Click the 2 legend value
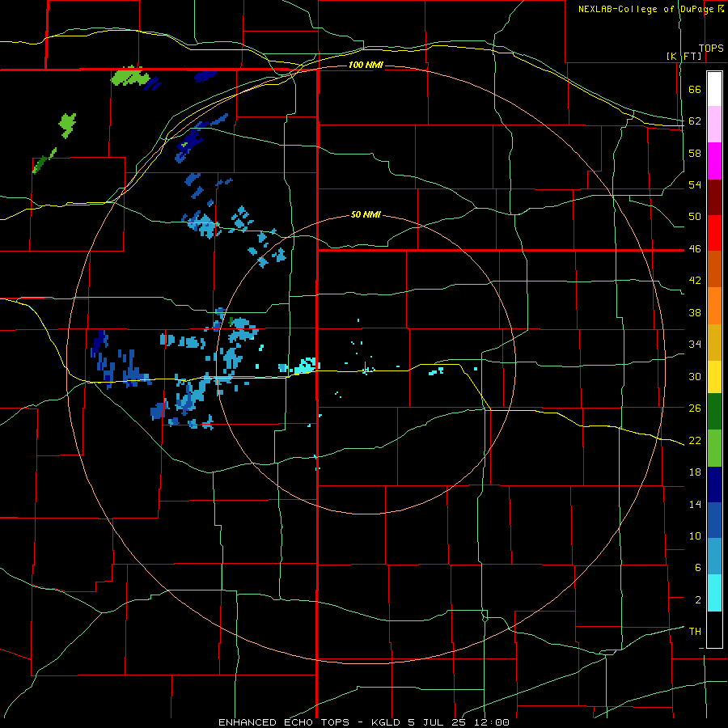The width and height of the screenshot is (728, 728). click(x=698, y=600)
